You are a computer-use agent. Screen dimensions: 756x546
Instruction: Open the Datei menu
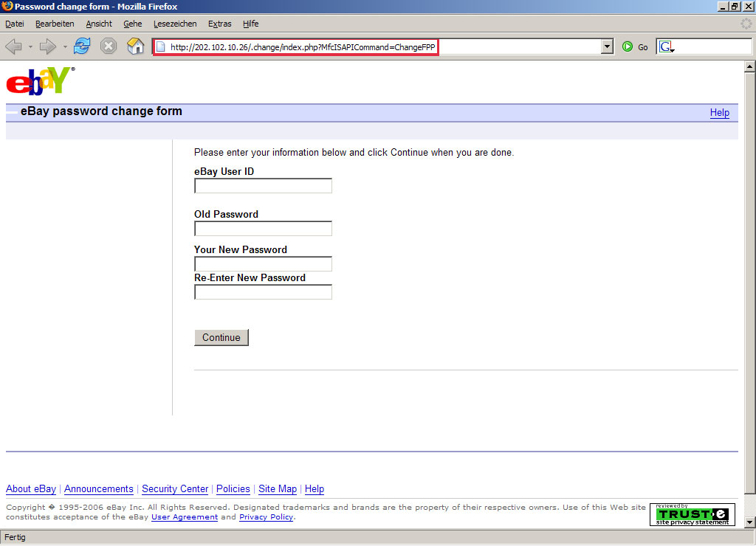15,24
